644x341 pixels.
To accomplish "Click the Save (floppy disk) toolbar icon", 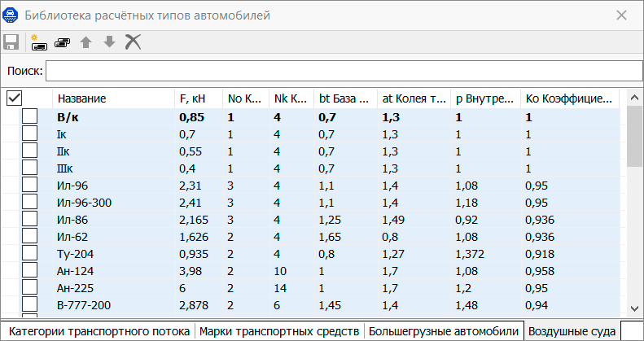I will pyautogui.click(x=11, y=42).
